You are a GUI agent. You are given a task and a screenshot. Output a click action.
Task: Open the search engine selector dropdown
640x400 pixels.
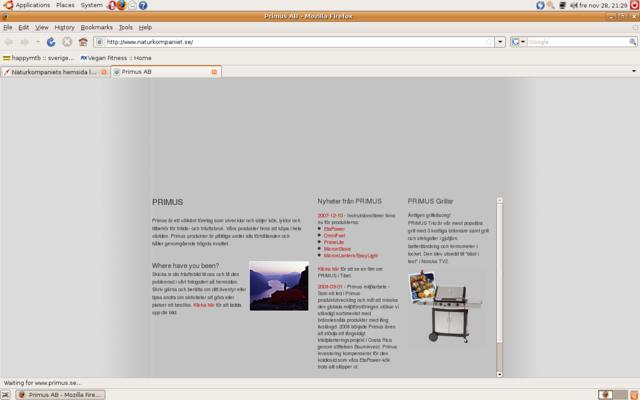point(519,42)
